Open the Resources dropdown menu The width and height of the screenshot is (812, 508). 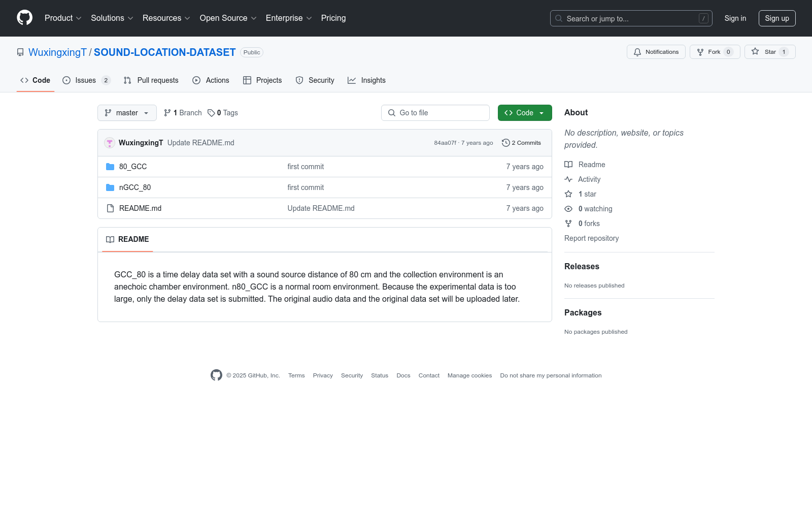coord(166,18)
